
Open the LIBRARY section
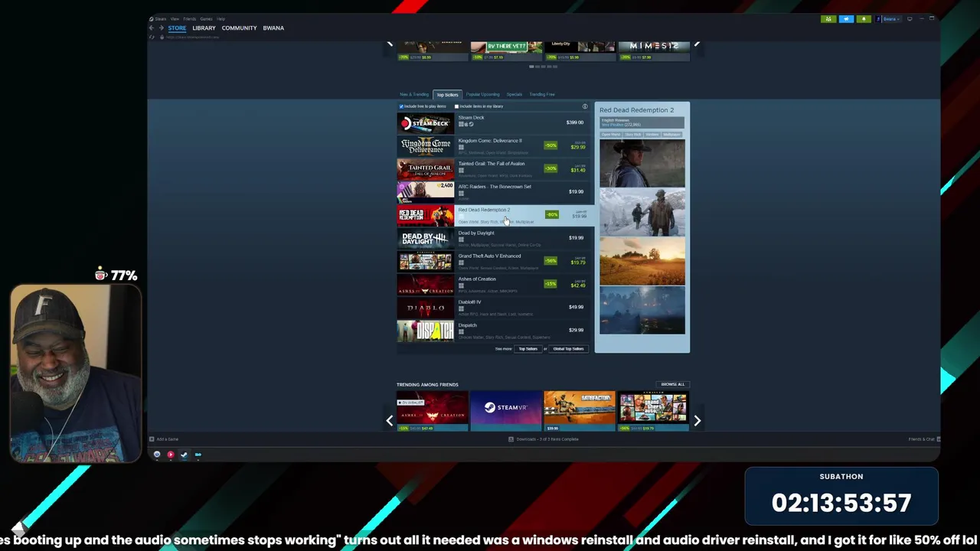(204, 28)
